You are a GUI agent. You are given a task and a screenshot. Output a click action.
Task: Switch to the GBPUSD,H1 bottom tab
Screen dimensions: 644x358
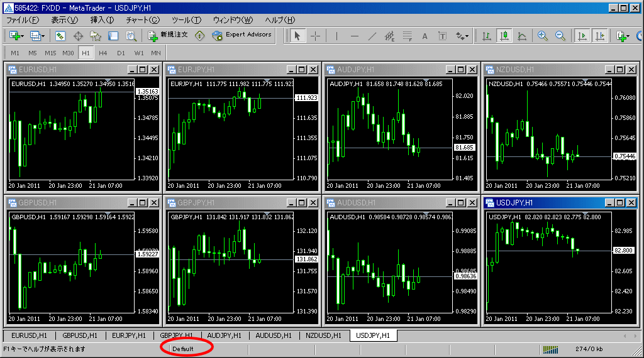80,335
